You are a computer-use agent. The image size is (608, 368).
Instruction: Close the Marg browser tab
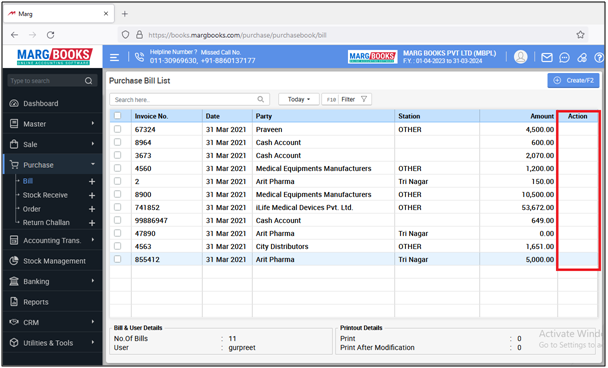[106, 14]
